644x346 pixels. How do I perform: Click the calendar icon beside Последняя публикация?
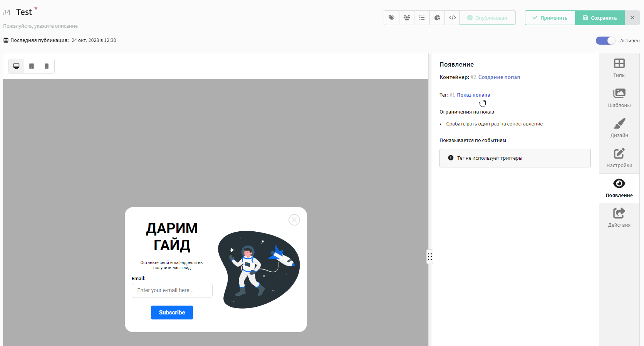pyautogui.click(x=6, y=40)
